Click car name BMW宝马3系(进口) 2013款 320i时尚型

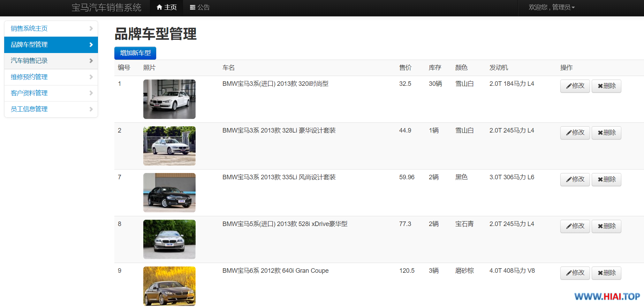(x=275, y=84)
